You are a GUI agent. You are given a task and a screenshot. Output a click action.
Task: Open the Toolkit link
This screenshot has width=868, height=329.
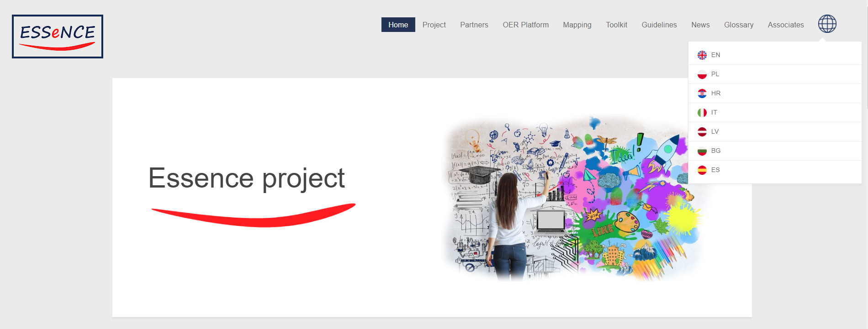click(616, 25)
